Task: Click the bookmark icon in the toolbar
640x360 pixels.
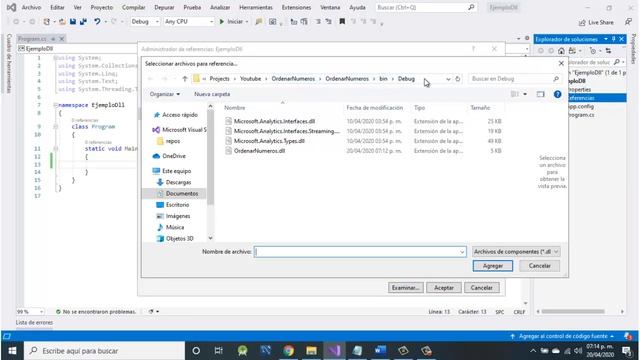Action: [342, 22]
